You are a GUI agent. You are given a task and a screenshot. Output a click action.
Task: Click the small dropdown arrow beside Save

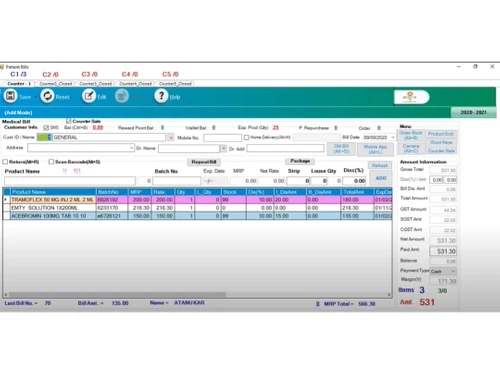(x=36, y=97)
